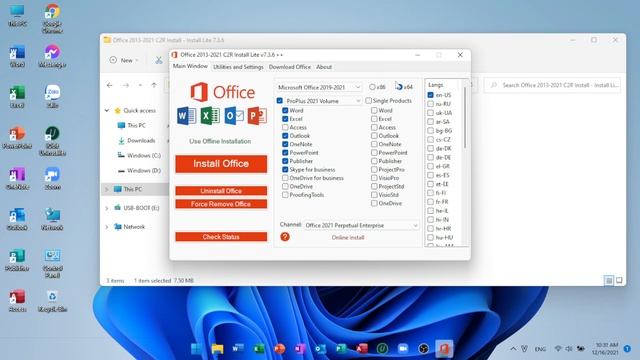Viewport: 640px width, 360px height.
Task: Open File Explorer from the taskbar
Action: [x=217, y=349]
